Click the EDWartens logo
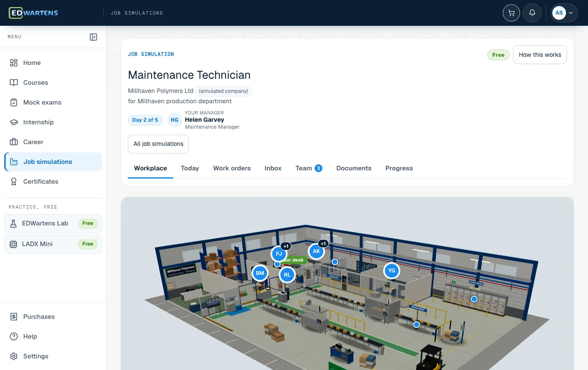Viewport: 588px width, 370px height. point(34,13)
